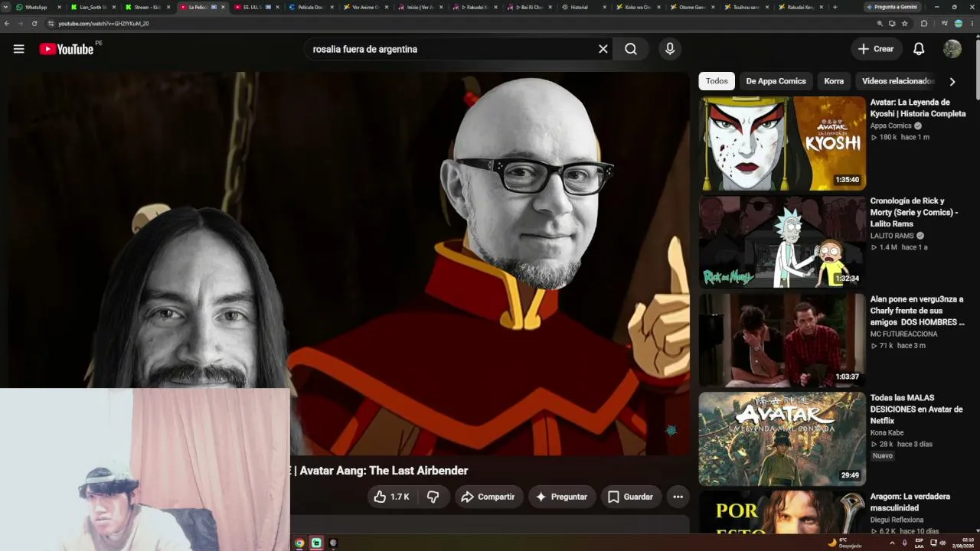Show hidden system tray icons
Viewport: 980px width, 551px height.
tap(891, 543)
